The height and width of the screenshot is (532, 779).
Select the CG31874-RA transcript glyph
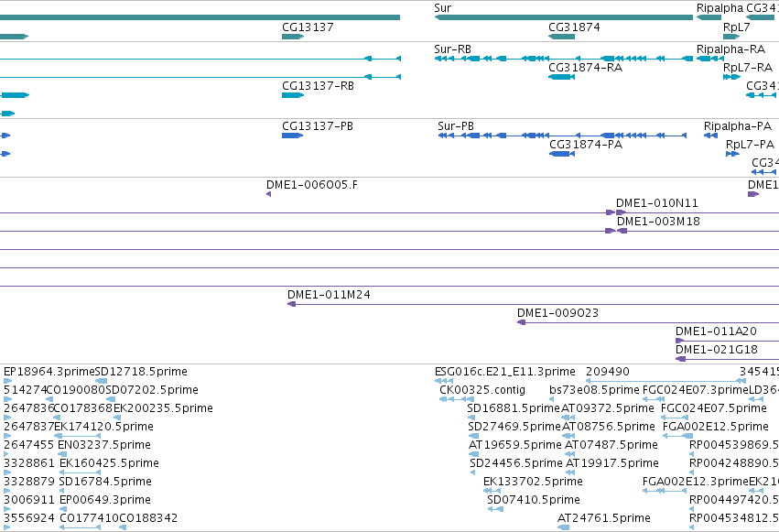[x=561, y=77]
